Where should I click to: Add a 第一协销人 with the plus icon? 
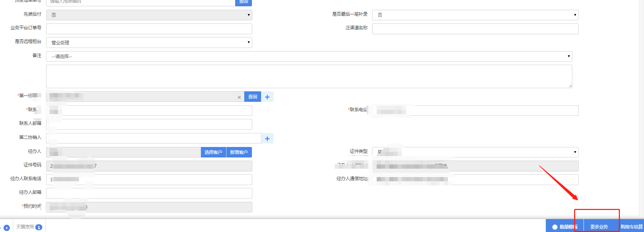coord(267,97)
